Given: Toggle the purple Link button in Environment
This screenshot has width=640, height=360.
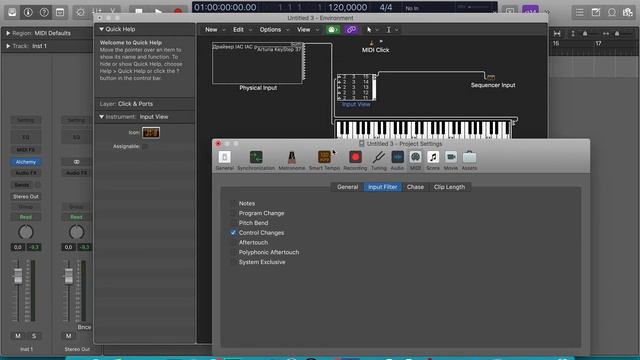Looking at the screenshot, I should (x=351, y=29).
